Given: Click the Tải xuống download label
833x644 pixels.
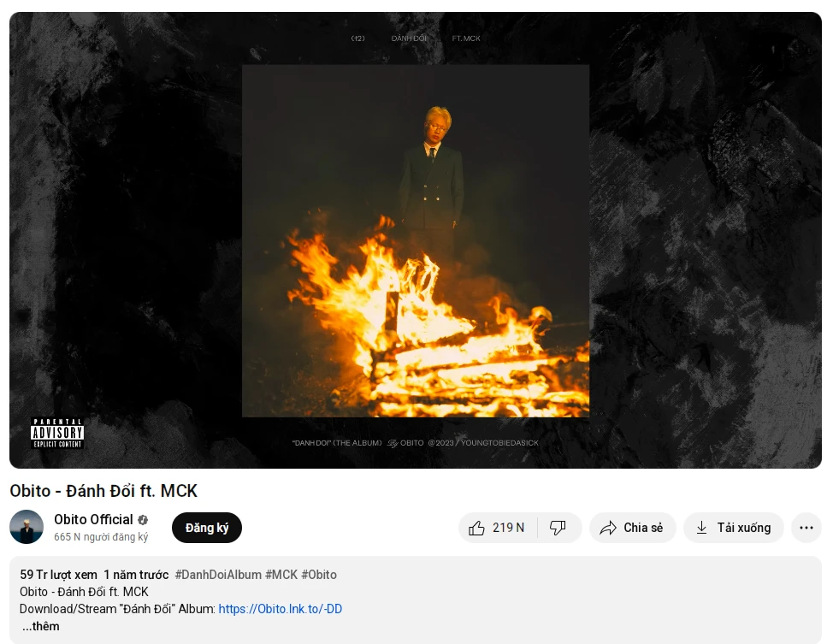Looking at the screenshot, I should (x=744, y=528).
